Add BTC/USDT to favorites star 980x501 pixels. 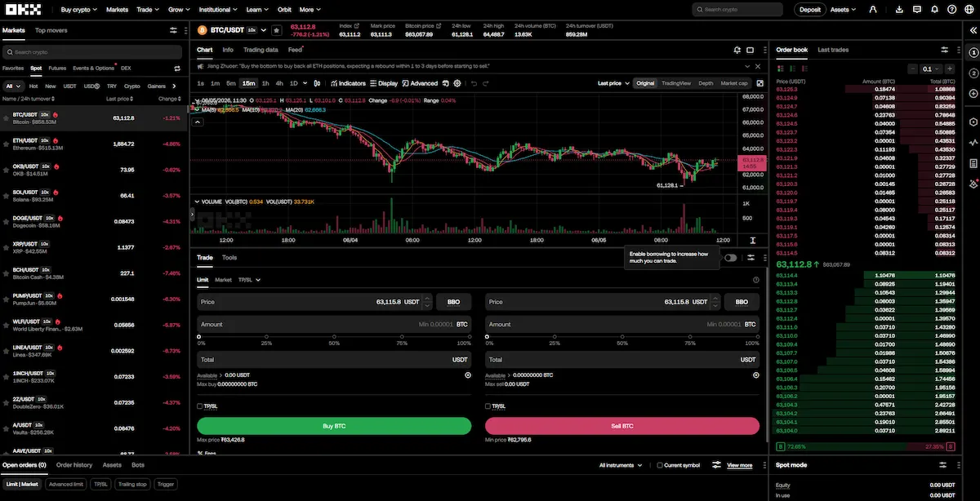pos(277,29)
